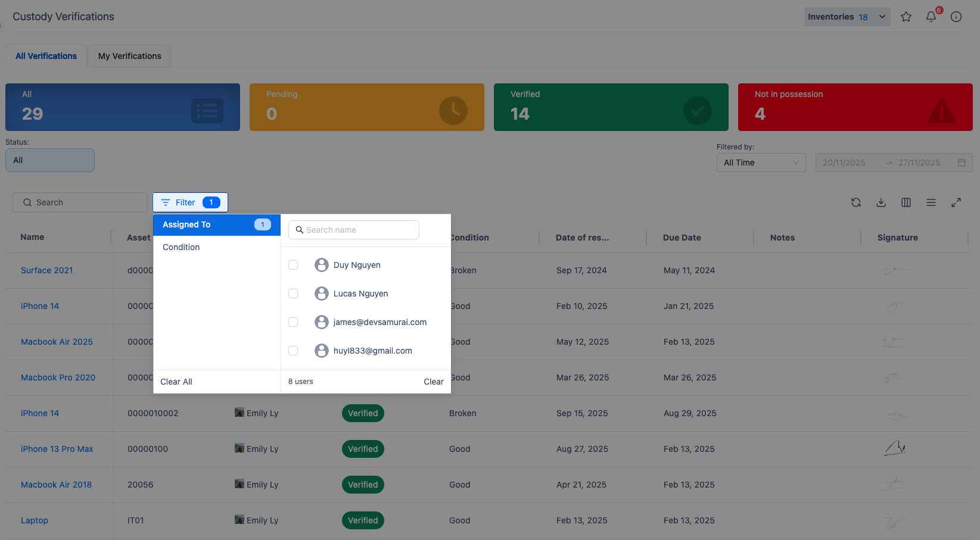Click Clear All in filter panel

coord(176,382)
